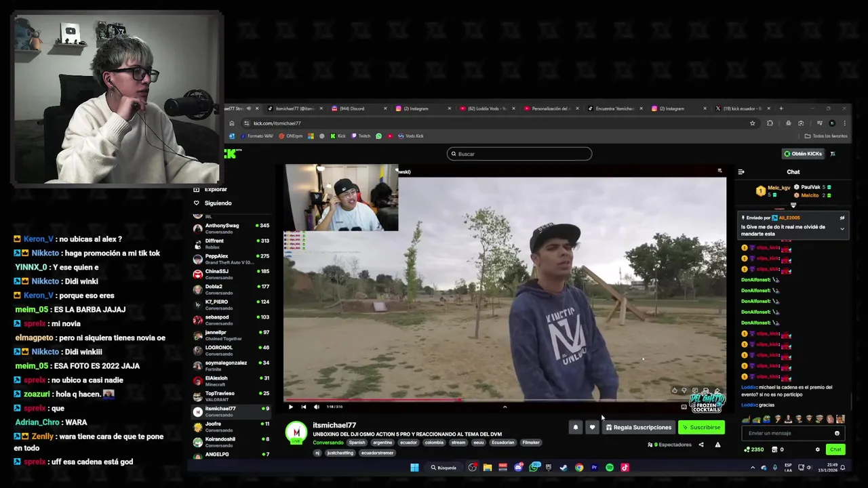
Task: Click the 2350 channel points balance
Action: point(754,449)
